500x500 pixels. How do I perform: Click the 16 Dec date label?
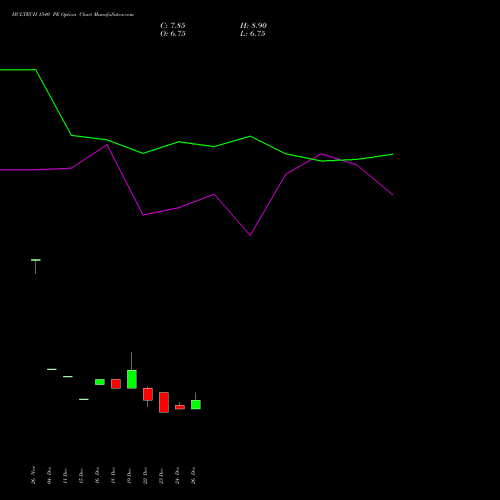[x=97, y=476]
